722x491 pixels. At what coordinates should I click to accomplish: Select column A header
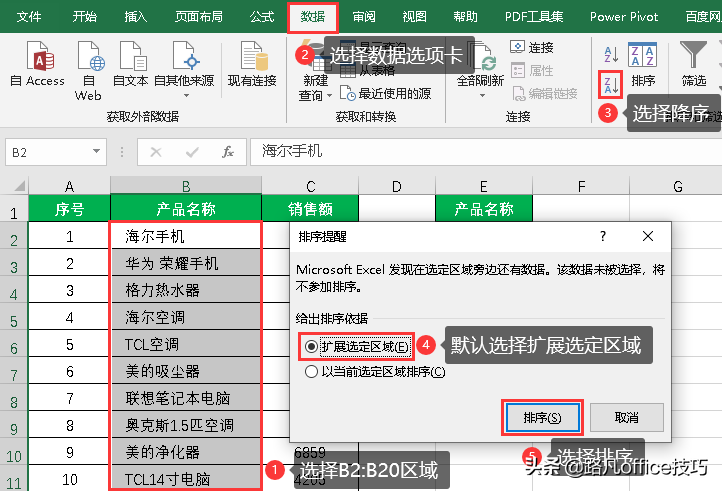[70, 186]
